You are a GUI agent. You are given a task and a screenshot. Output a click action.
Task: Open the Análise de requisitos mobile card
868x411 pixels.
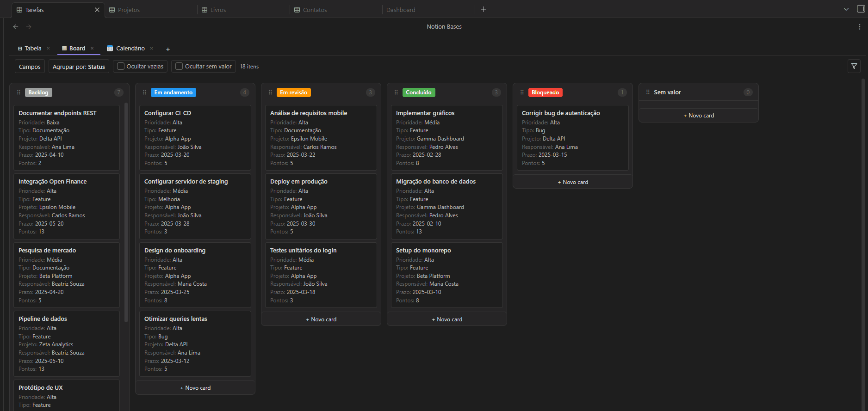click(321, 138)
